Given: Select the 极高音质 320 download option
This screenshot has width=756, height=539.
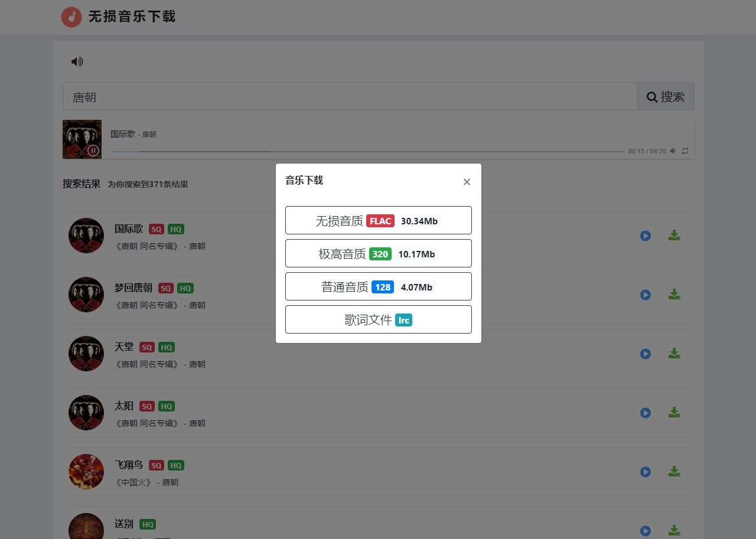Looking at the screenshot, I should 378,253.
